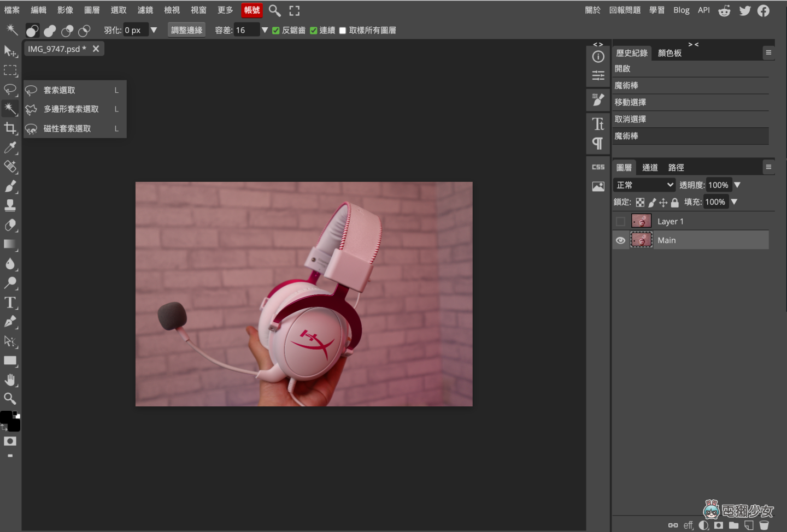Switch to the 通道 tab

pyautogui.click(x=650, y=168)
